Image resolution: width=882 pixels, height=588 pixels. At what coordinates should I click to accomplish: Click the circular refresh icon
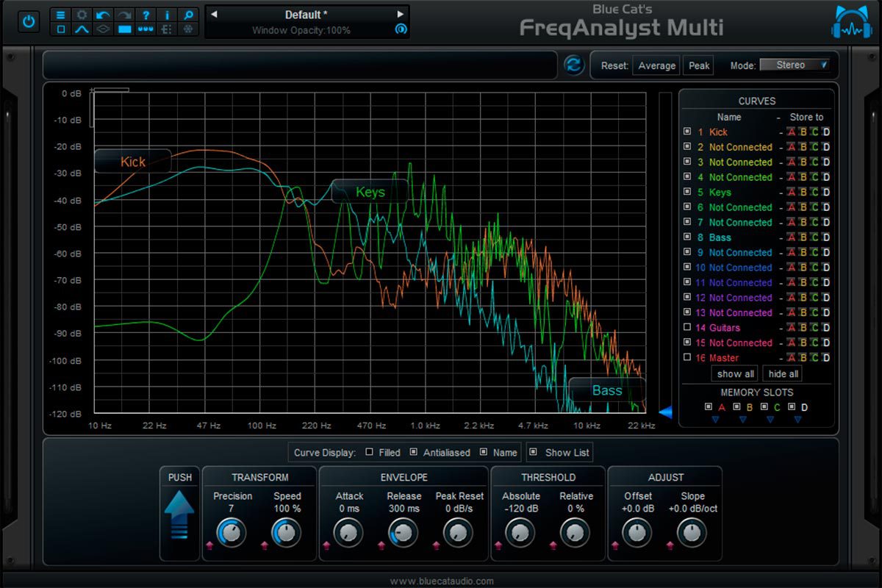(573, 65)
